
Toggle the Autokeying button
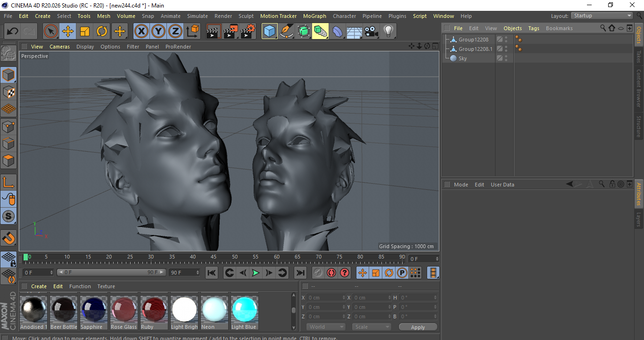pos(331,273)
